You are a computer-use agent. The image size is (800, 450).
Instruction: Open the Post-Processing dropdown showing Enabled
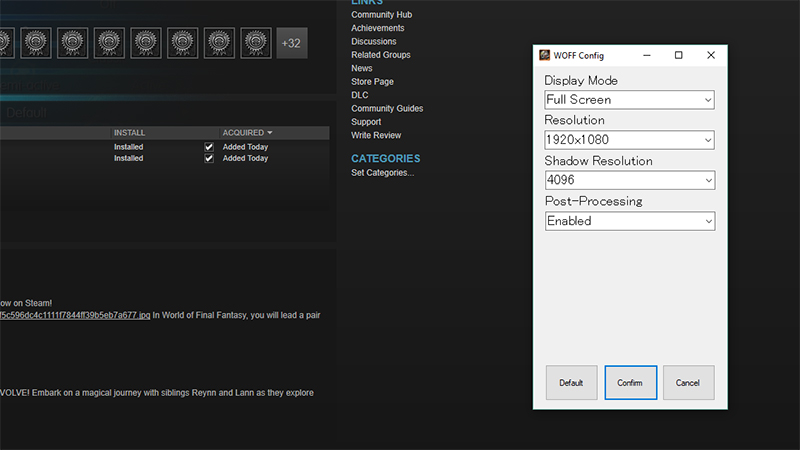point(630,221)
